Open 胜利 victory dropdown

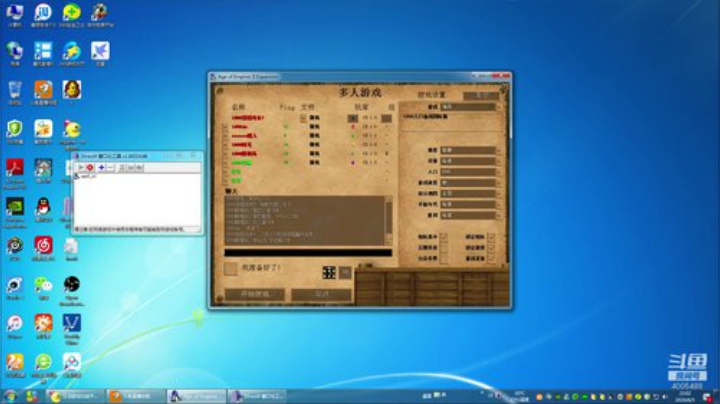click(470, 215)
